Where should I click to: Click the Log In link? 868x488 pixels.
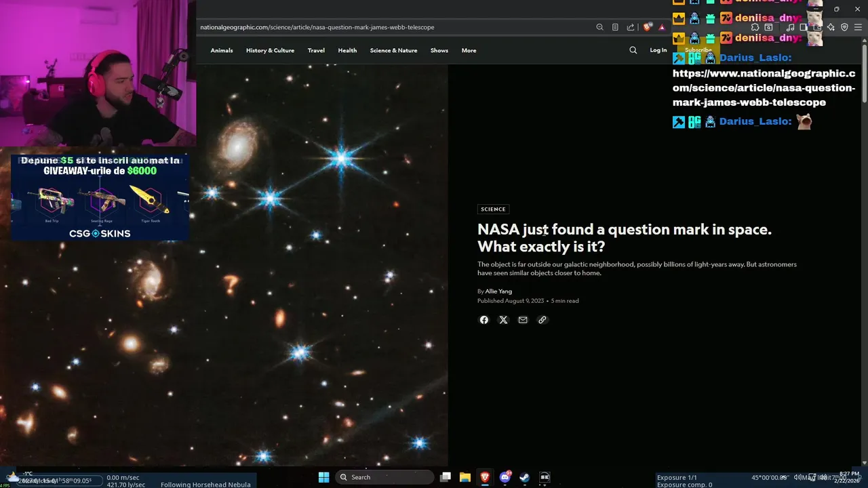click(658, 50)
